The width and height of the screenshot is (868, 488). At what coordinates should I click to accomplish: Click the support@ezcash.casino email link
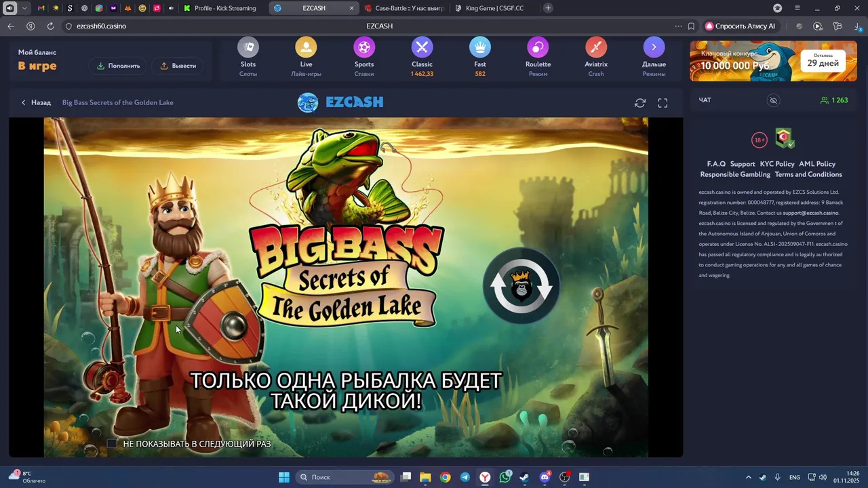point(810,213)
